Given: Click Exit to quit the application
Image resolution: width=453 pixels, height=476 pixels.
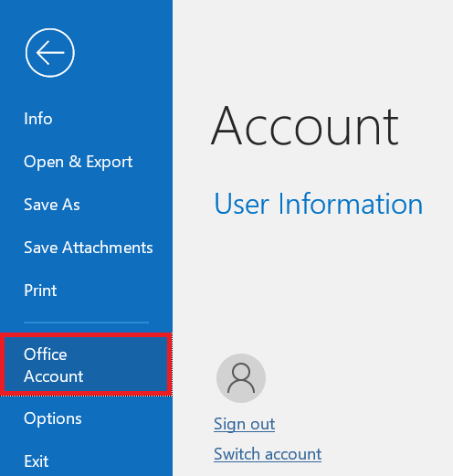Looking at the screenshot, I should (x=37, y=461).
